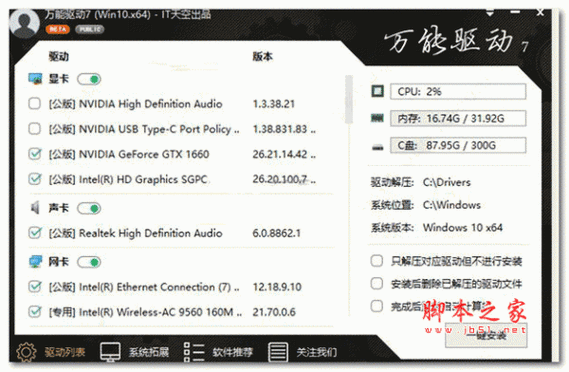Click the graphics card category icon

[x=35, y=79]
